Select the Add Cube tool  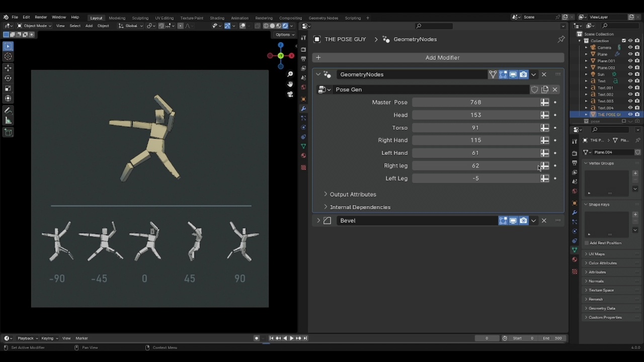point(8,132)
